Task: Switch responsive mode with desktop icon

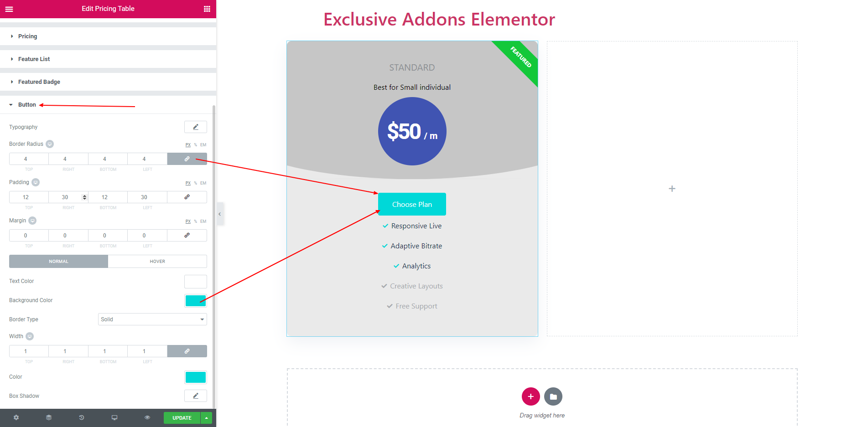Action: click(x=114, y=417)
